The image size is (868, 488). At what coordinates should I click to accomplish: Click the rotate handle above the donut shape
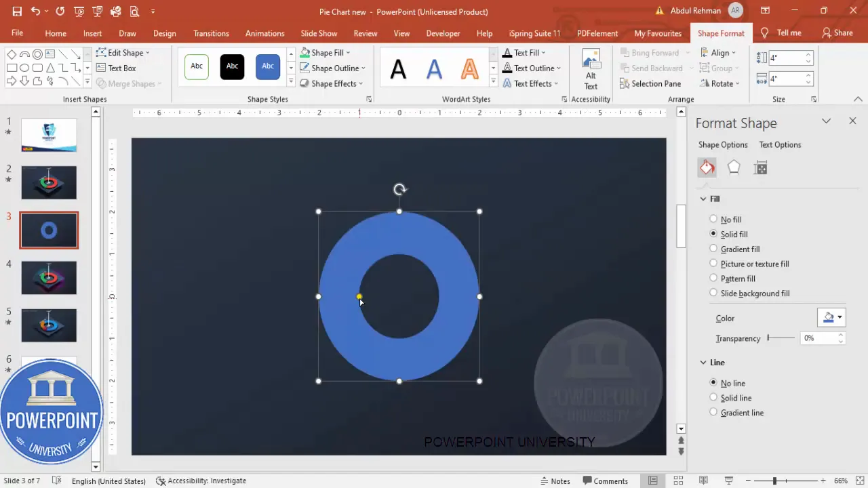[399, 190]
